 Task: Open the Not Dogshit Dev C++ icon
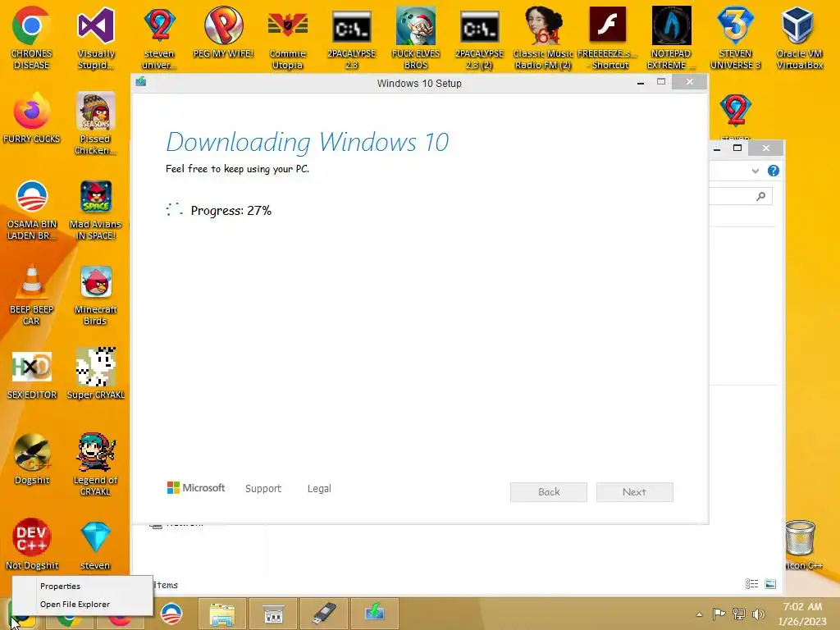[x=31, y=545]
